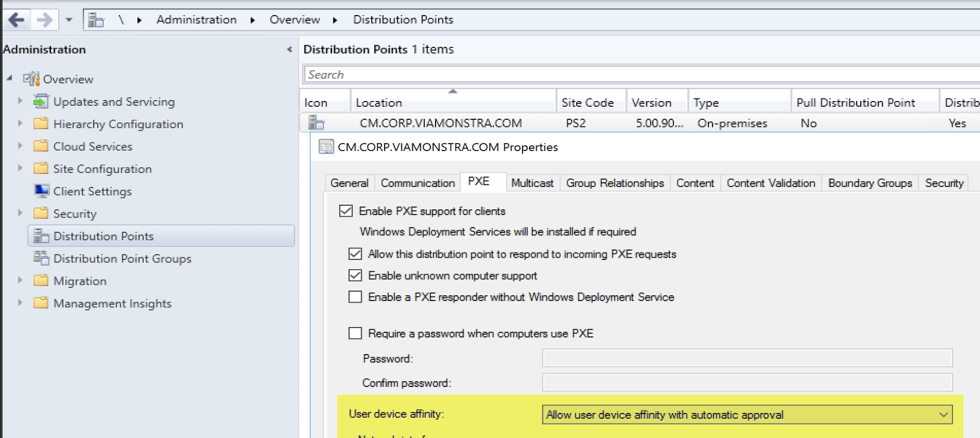Open the Content Validation tab
The height and width of the screenshot is (438, 980).
[770, 183]
